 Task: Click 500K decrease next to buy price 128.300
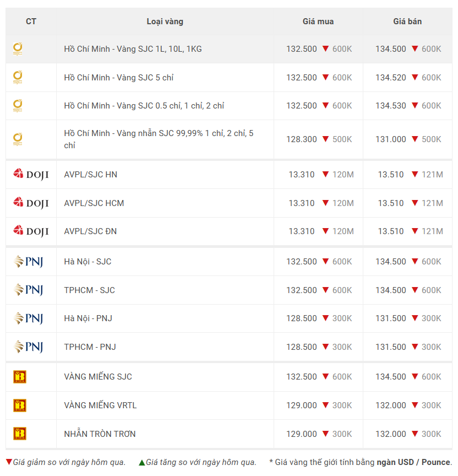342,139
